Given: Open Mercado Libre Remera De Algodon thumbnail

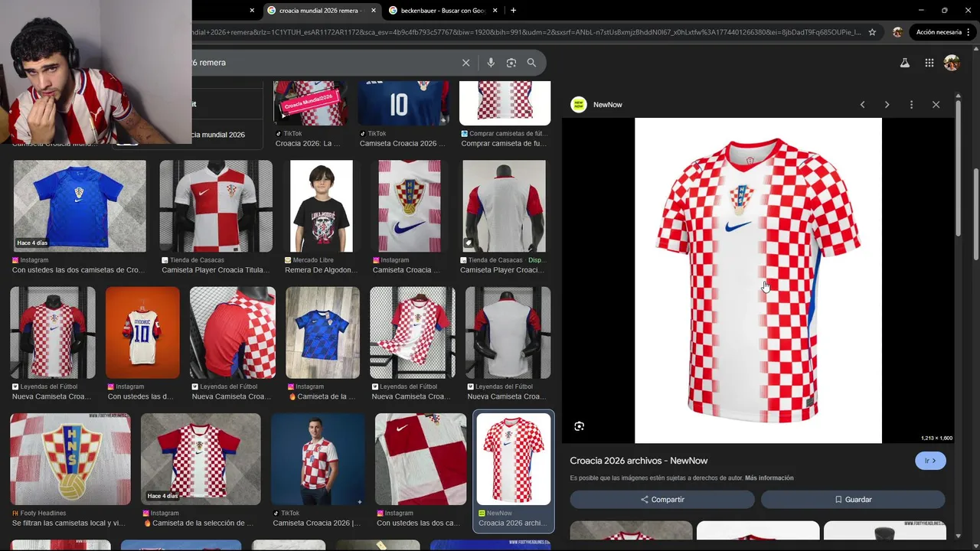Looking at the screenshot, I should 322,206.
